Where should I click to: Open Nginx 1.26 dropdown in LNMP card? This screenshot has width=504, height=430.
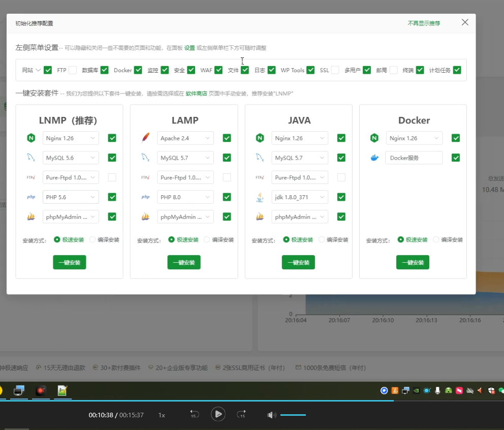pyautogui.click(x=71, y=138)
